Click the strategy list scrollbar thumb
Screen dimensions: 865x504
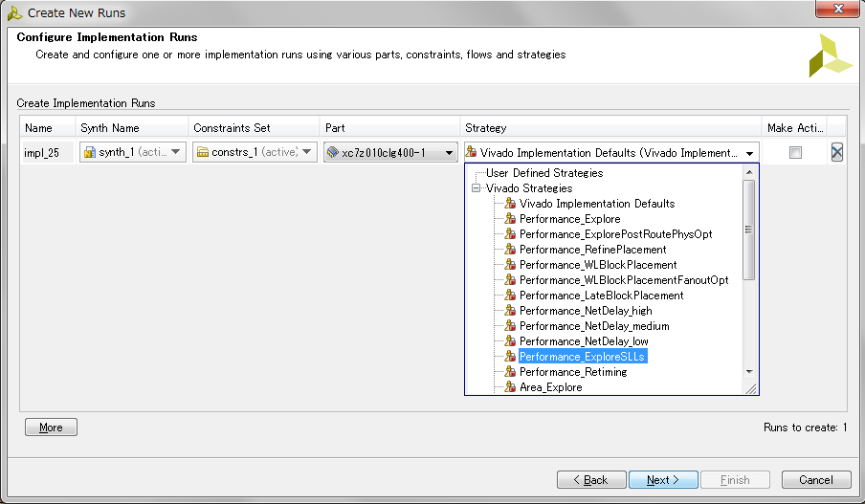(x=749, y=230)
